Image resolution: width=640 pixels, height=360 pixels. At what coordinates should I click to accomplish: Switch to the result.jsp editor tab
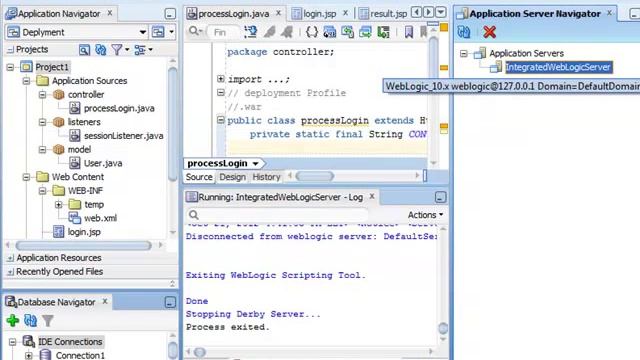coord(383,14)
